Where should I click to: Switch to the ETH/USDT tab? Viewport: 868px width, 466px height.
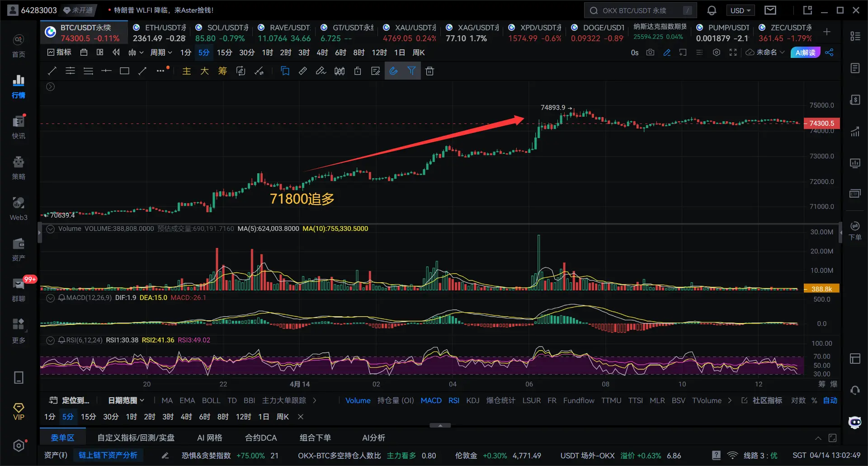click(159, 33)
